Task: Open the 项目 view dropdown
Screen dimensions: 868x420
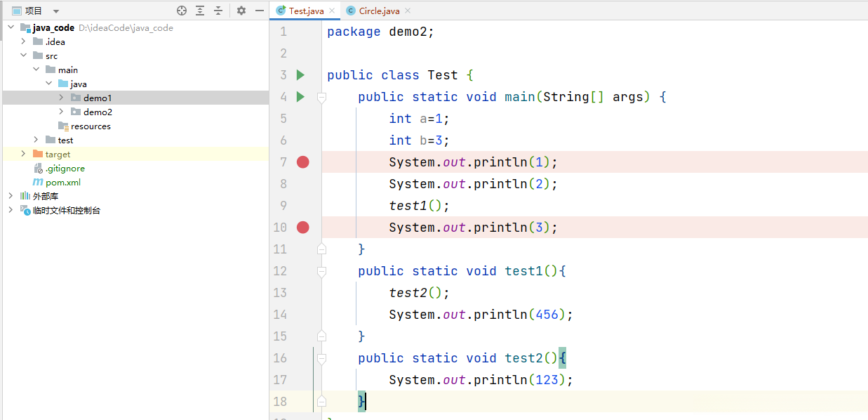Action: (x=56, y=11)
